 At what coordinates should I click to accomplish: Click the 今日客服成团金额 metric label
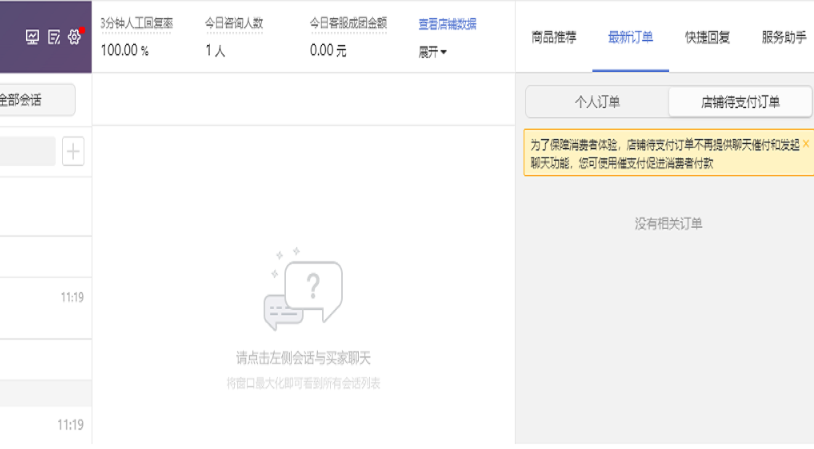[x=348, y=23]
